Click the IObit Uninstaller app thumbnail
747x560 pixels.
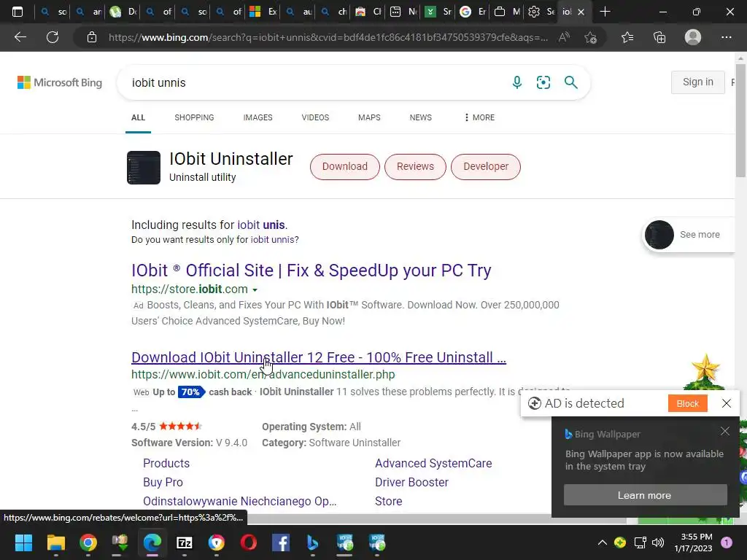point(144,168)
